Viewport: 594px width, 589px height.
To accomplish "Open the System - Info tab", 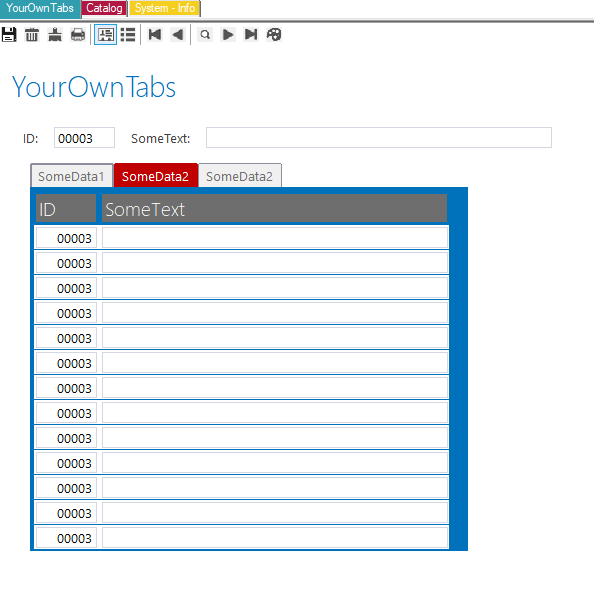I will 165,8.
